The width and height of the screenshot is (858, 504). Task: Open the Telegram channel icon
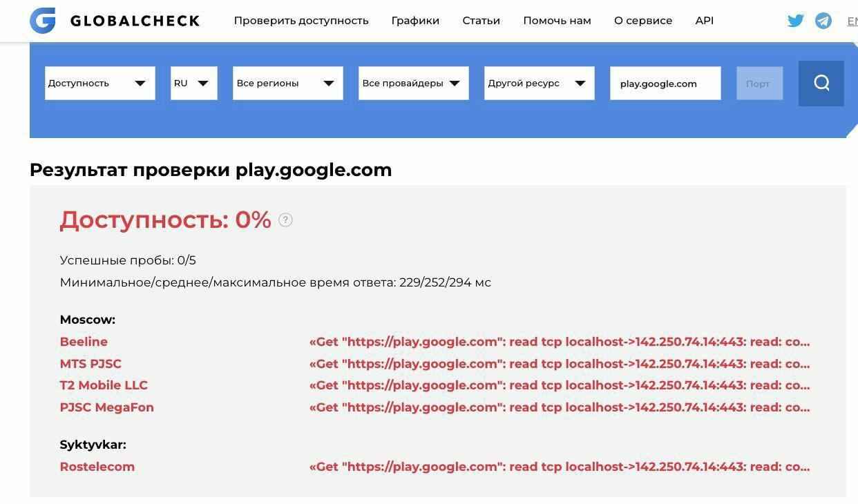pos(823,20)
